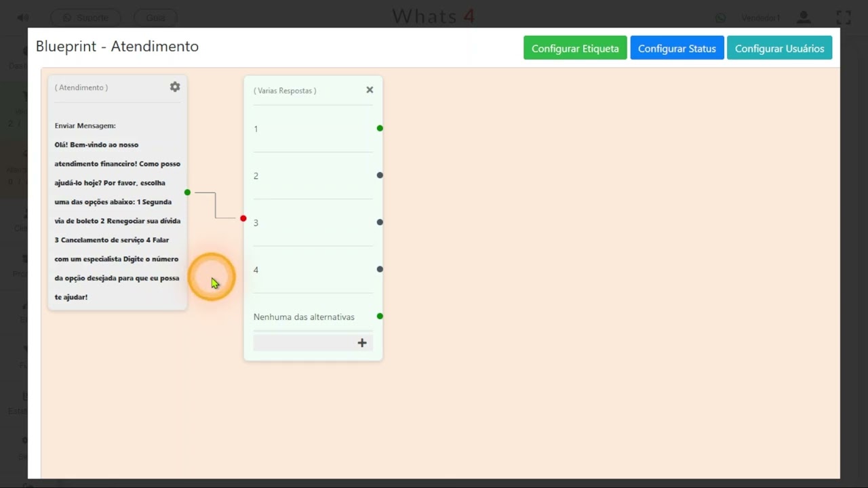Open Configurar Status settings
The image size is (868, 488).
click(x=677, y=48)
